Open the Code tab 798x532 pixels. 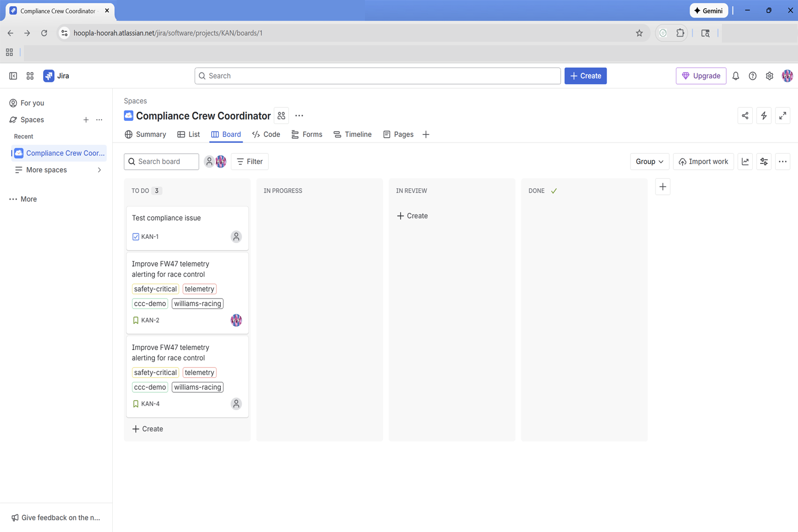pos(266,135)
